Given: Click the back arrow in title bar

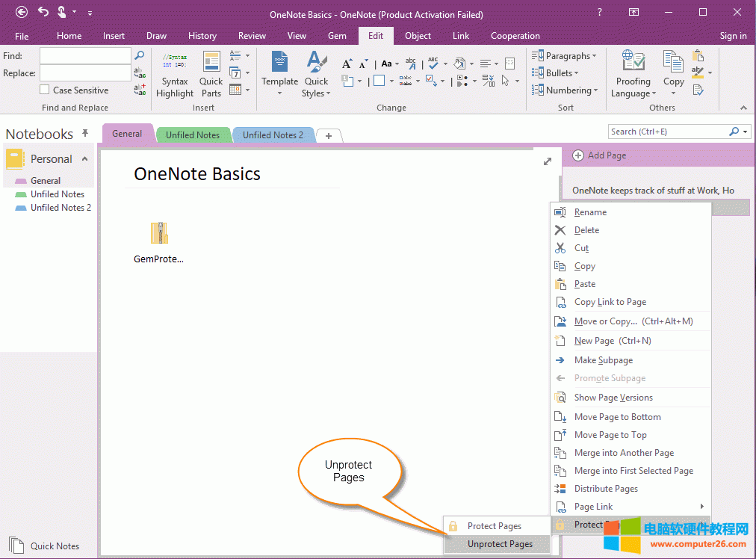Looking at the screenshot, I should [x=22, y=13].
